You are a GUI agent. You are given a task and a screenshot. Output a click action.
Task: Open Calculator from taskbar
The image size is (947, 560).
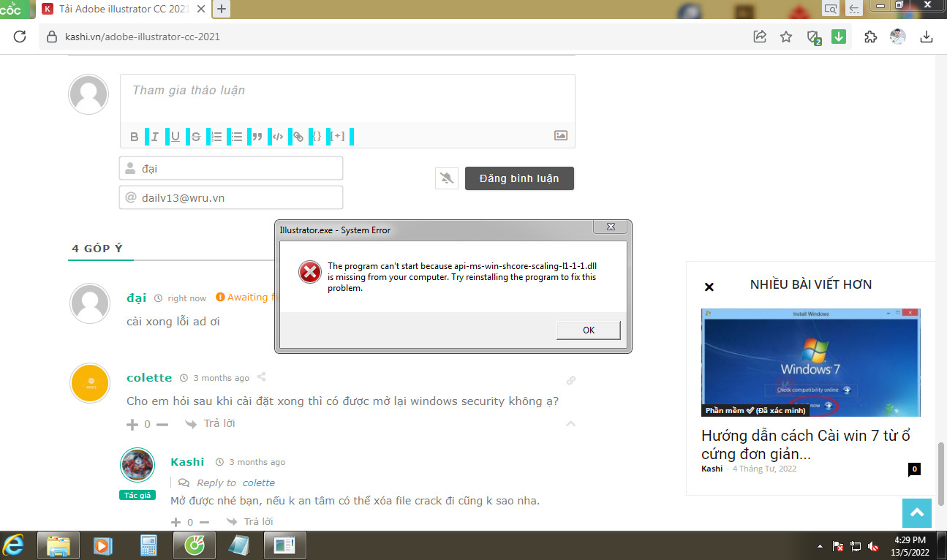pos(149,545)
